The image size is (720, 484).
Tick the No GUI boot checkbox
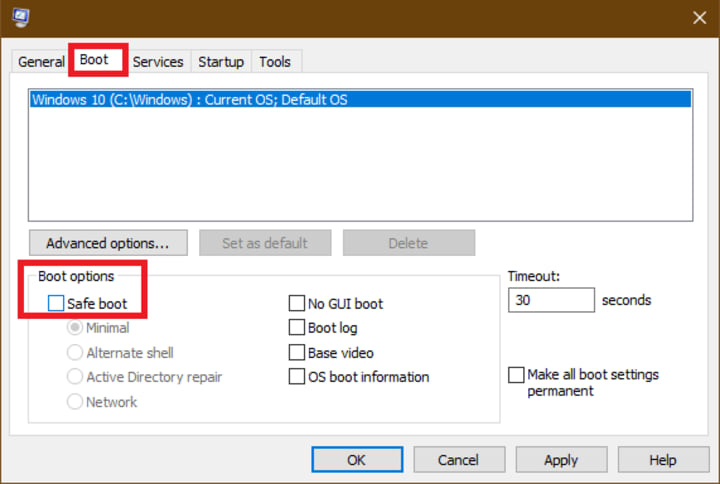[x=297, y=304]
